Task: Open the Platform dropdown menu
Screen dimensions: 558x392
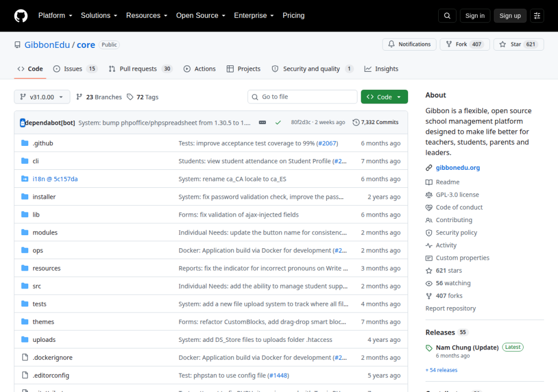Action: click(55, 16)
